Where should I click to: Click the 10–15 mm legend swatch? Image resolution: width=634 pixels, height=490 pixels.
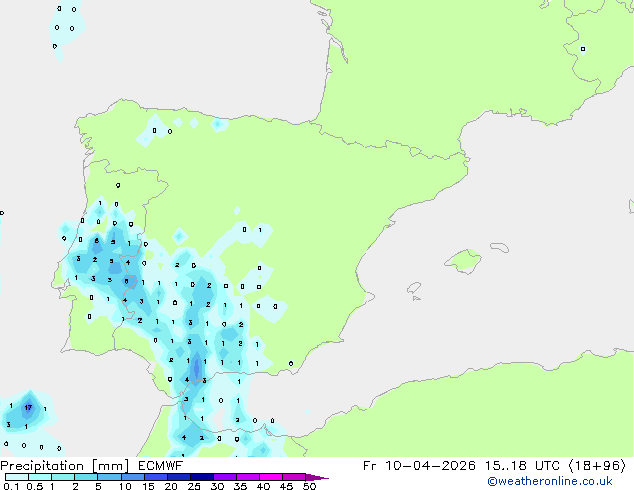[x=132, y=477]
